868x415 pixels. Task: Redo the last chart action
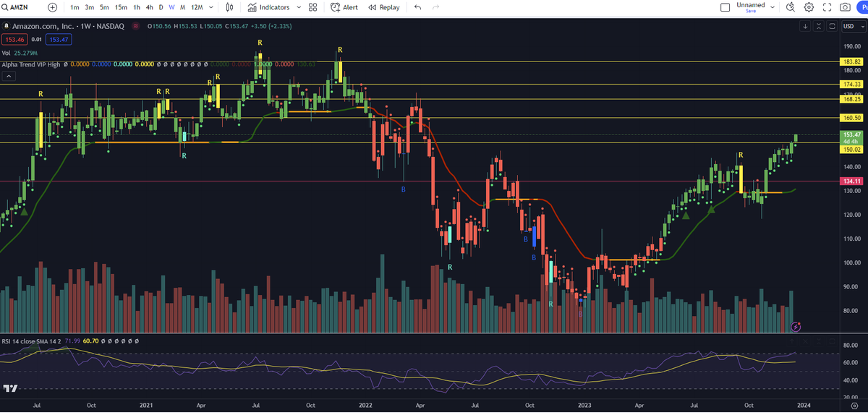click(x=435, y=7)
